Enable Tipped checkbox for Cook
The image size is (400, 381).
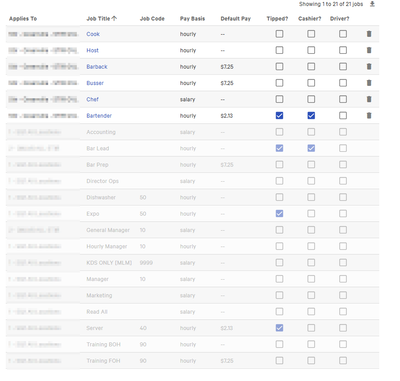coord(279,34)
